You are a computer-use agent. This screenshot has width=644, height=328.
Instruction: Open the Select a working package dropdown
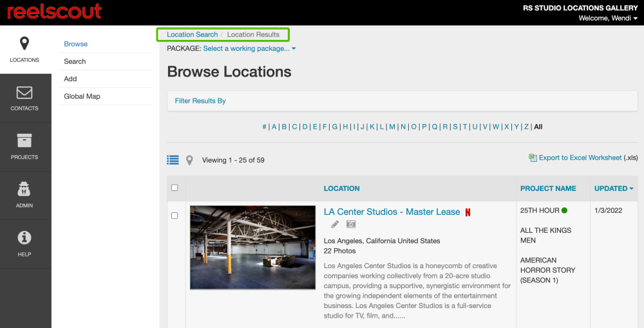[x=249, y=48]
